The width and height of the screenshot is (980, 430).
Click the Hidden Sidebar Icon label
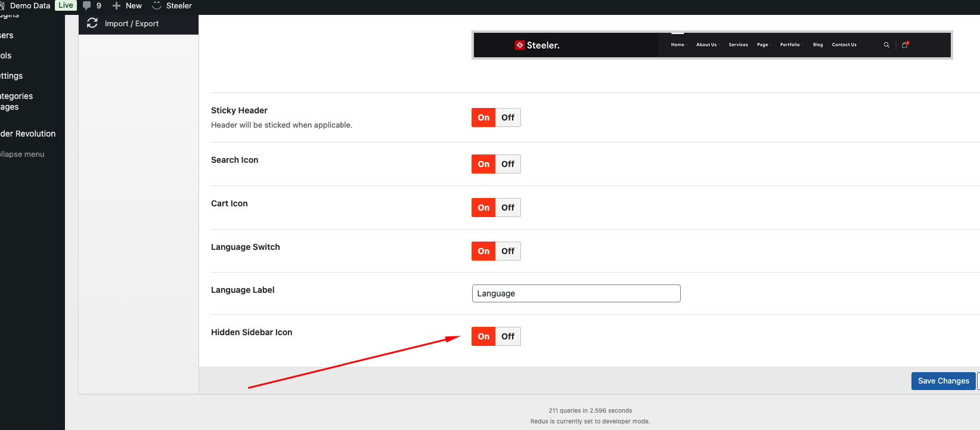click(x=252, y=332)
